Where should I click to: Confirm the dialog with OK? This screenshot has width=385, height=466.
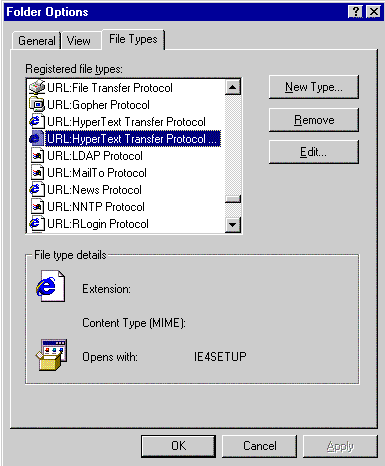(x=178, y=446)
